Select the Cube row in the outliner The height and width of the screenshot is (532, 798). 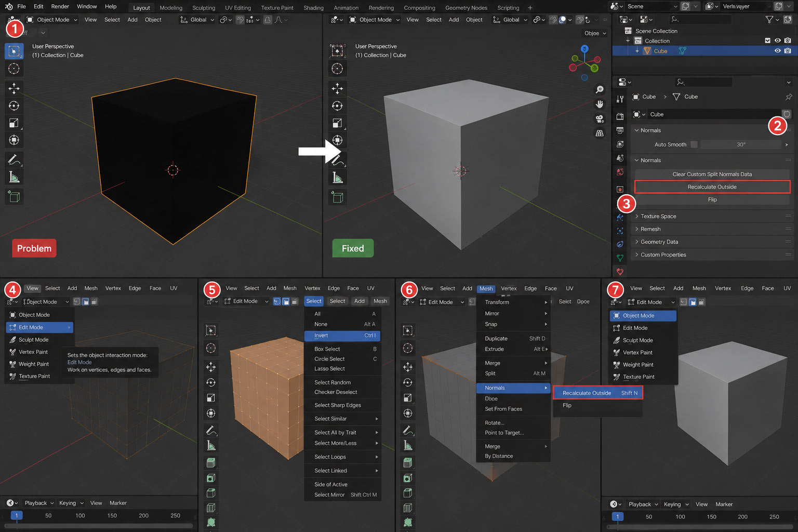[705, 51]
